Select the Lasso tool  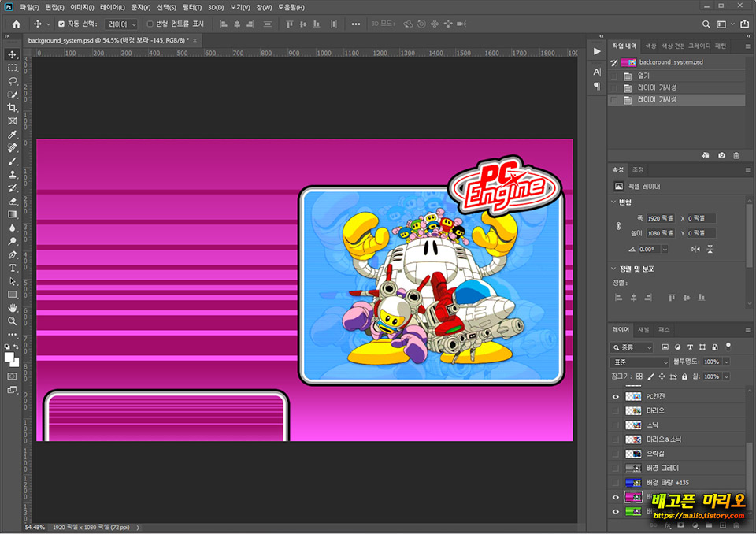[13, 81]
